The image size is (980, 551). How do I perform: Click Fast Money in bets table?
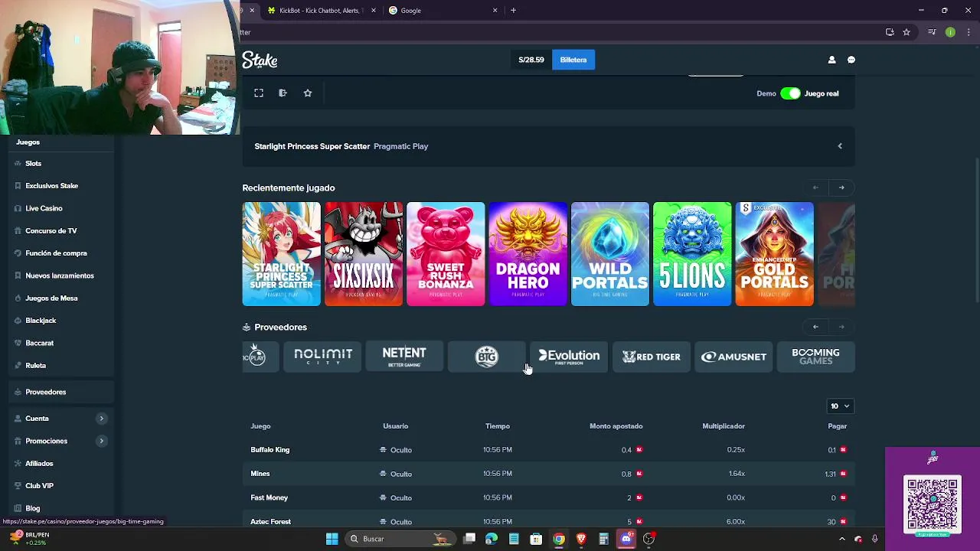pyautogui.click(x=269, y=497)
